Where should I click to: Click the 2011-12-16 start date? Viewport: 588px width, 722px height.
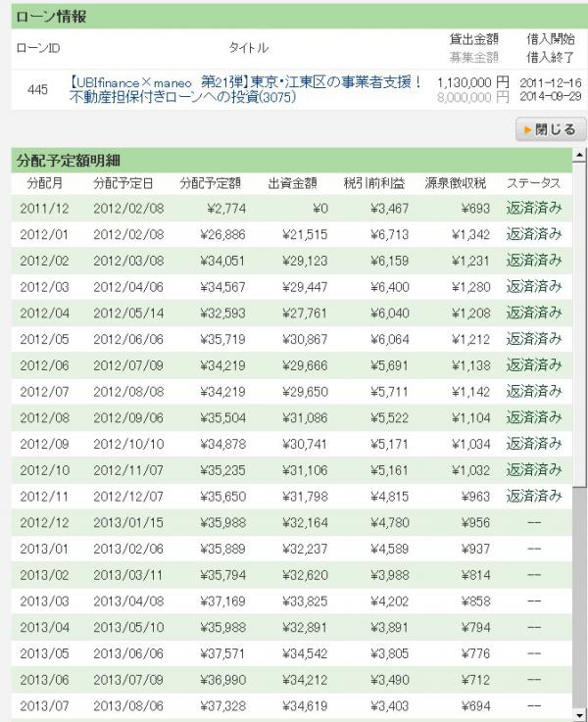[551, 83]
